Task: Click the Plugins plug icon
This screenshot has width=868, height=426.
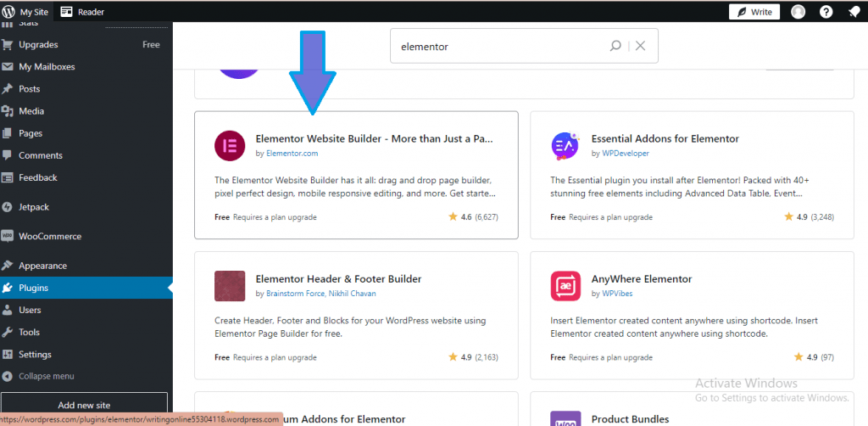Action: 7,288
